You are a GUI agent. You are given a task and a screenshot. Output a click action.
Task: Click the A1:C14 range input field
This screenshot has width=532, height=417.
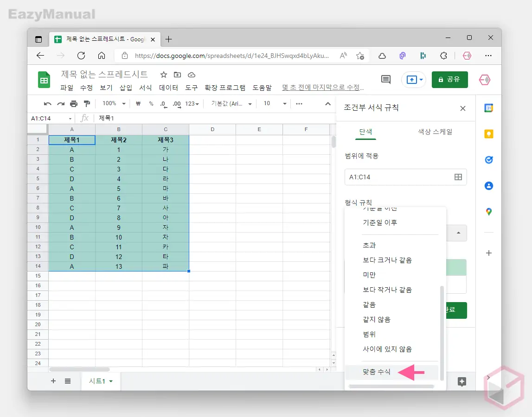[x=405, y=177]
